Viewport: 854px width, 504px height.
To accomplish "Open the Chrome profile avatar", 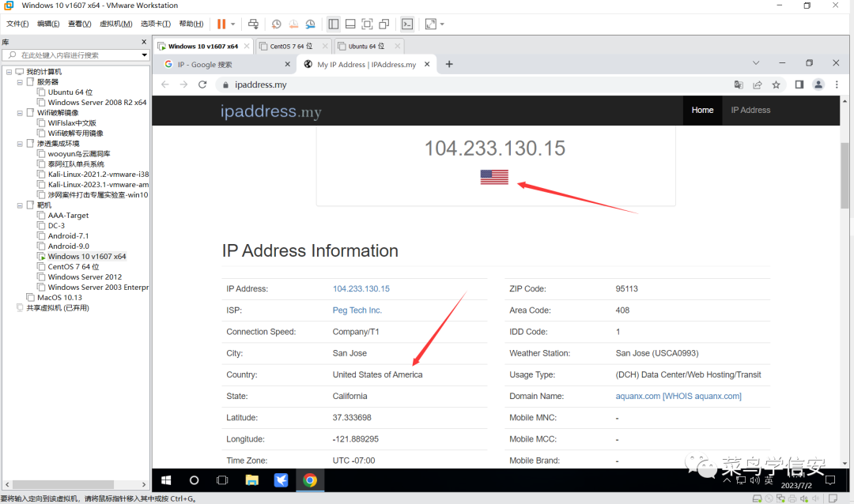I will pyautogui.click(x=818, y=85).
